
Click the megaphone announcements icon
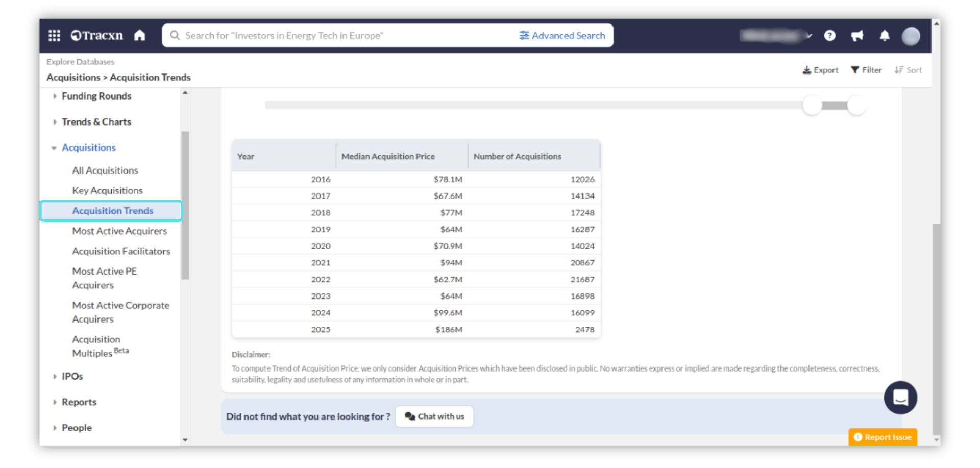pyautogui.click(x=857, y=35)
